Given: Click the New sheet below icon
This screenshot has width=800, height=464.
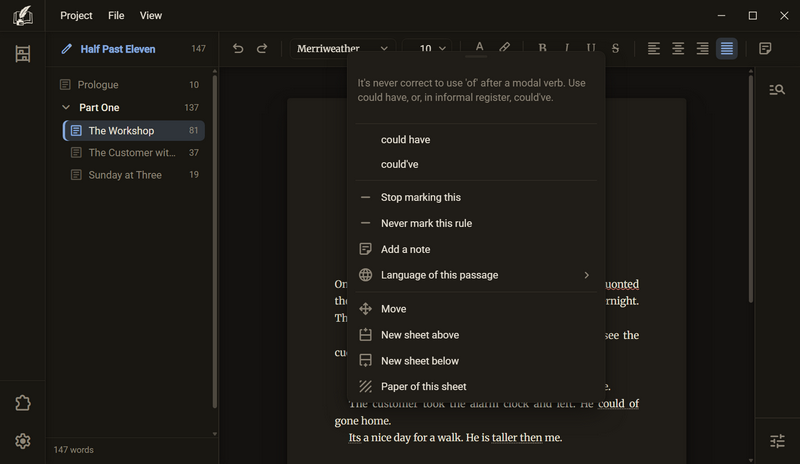Looking at the screenshot, I should pos(365,361).
